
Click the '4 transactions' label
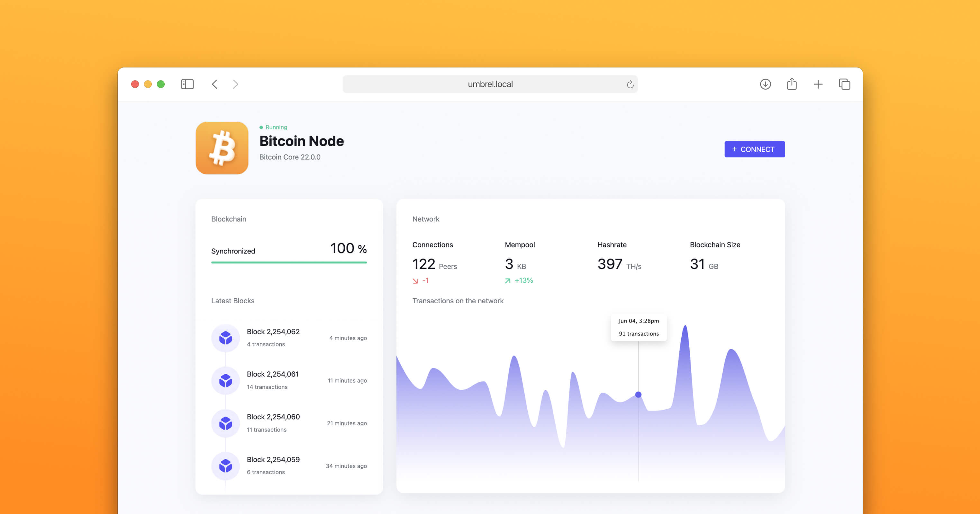coord(266,344)
